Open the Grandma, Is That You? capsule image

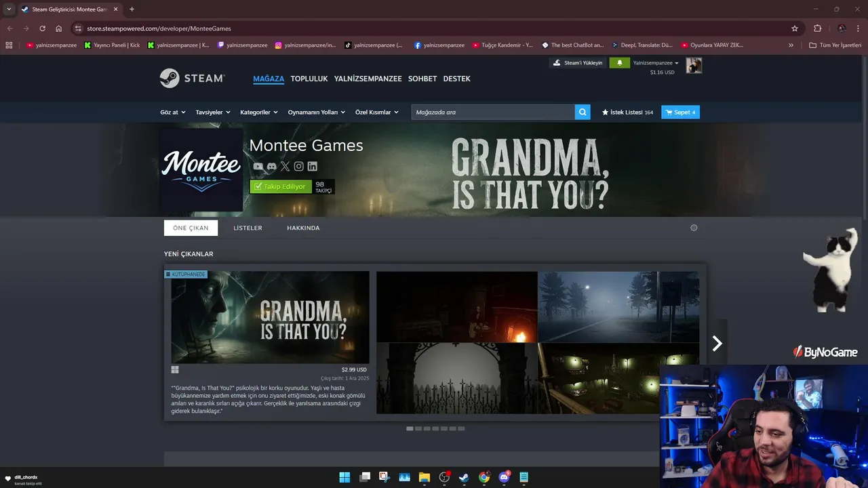coord(270,317)
